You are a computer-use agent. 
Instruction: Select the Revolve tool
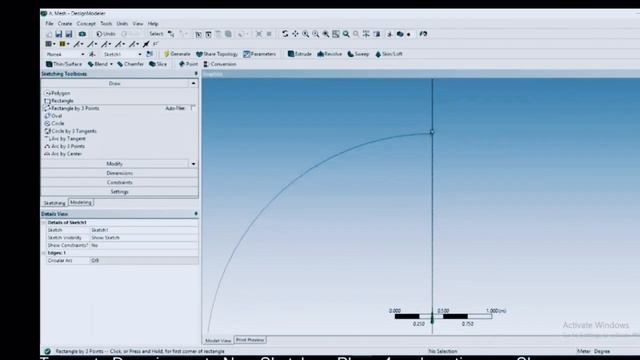(x=329, y=54)
